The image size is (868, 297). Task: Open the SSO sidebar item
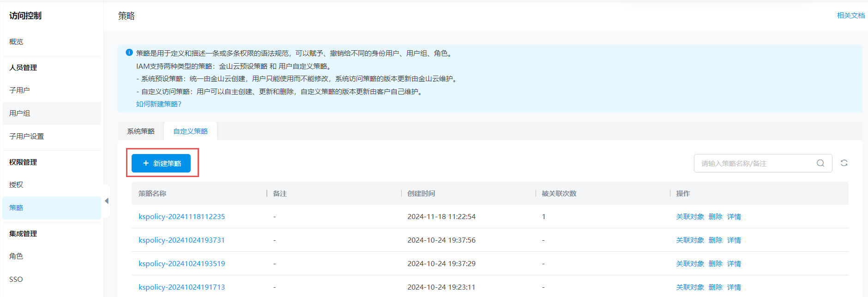click(16, 279)
